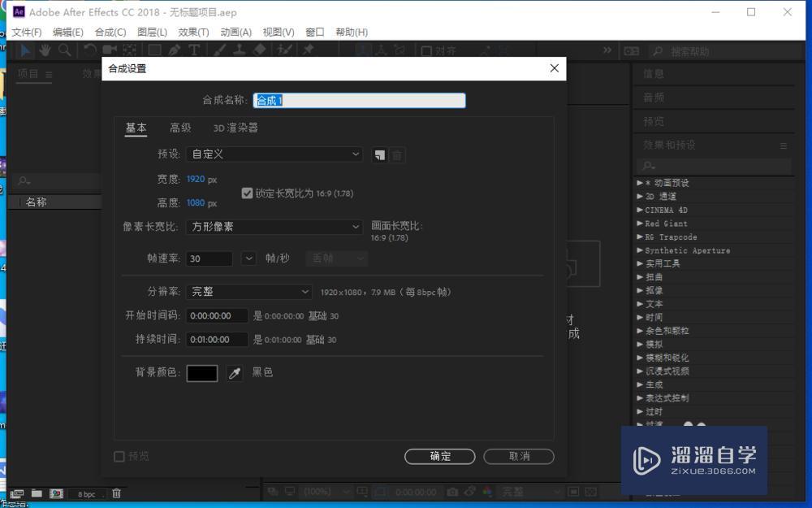Click the Interpret Footage icon in the project panel

pos(17,493)
